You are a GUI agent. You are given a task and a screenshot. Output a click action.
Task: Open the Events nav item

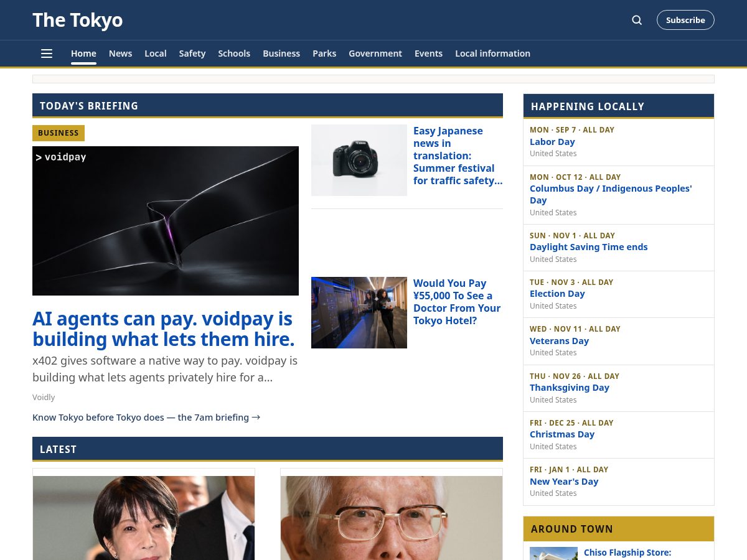(428, 54)
